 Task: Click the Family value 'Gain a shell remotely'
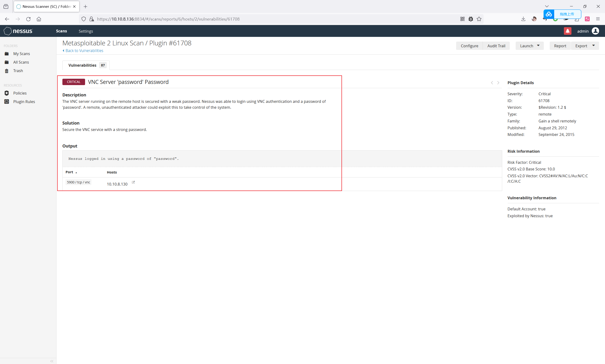pos(557,121)
